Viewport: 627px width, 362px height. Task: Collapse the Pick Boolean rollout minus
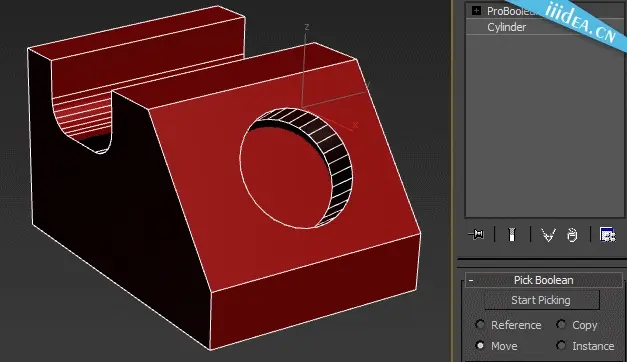471,280
